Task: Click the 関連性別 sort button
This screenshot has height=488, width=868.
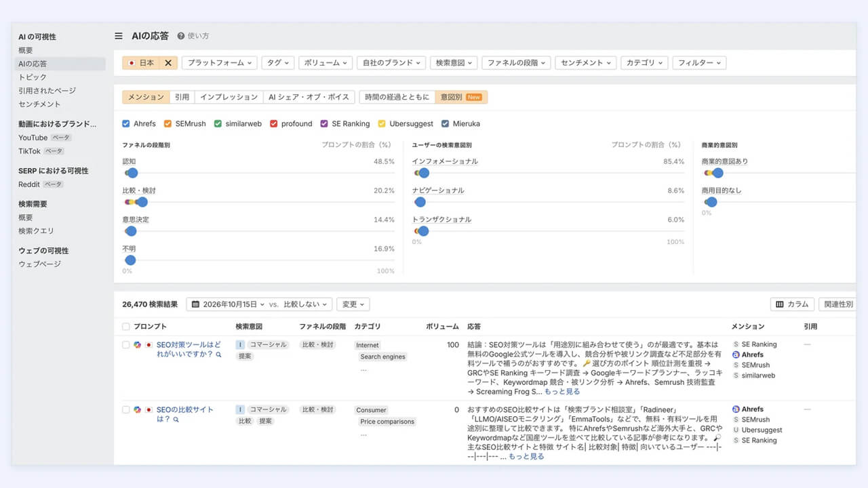Action: [838, 304]
